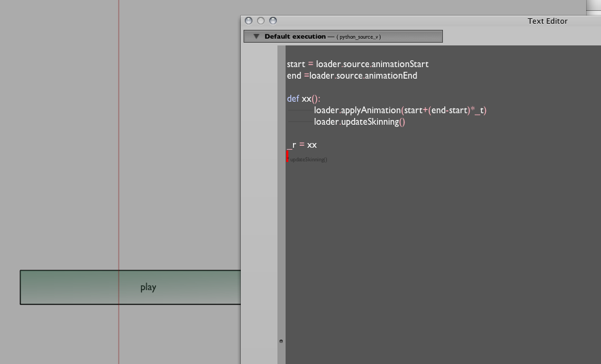The width and height of the screenshot is (601, 364).
Task: Minimize the Text Editor window
Action: [260, 21]
